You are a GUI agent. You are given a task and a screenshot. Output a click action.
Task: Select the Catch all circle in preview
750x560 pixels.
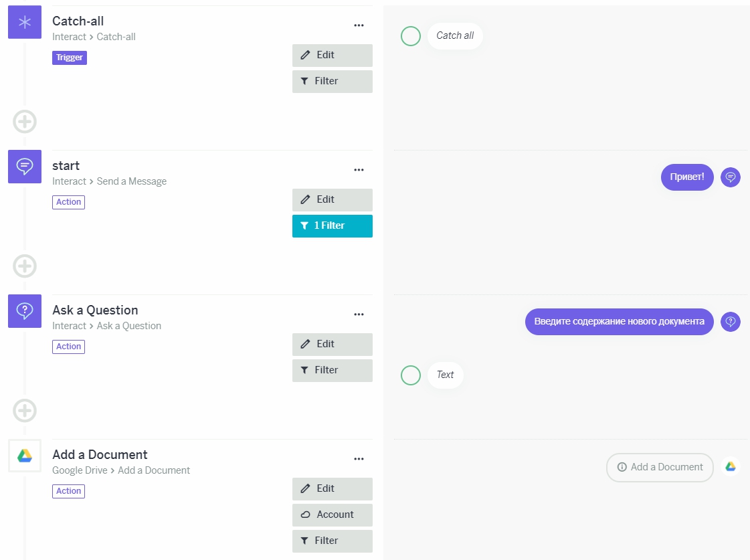click(x=410, y=36)
